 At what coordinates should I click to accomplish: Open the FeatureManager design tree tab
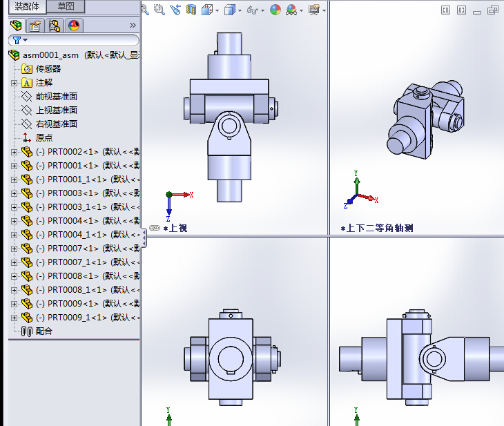[x=16, y=26]
